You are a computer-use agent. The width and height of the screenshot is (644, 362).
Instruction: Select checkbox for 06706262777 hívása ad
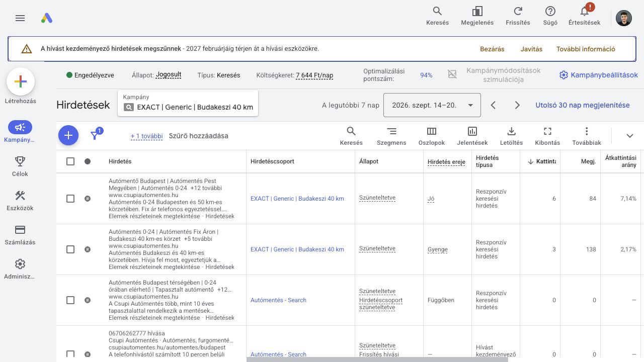tap(70, 354)
